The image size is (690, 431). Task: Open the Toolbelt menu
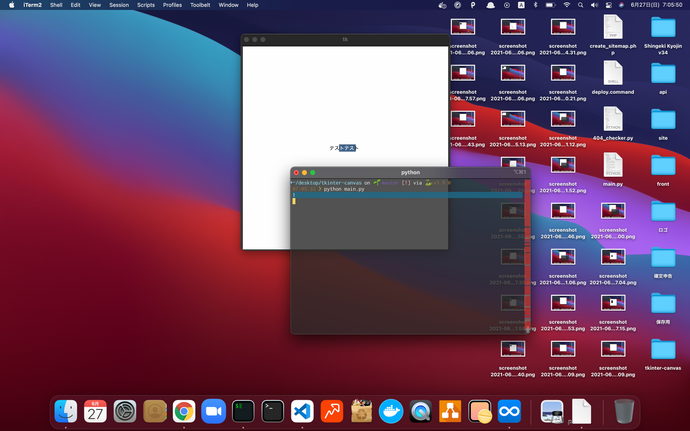pos(200,5)
